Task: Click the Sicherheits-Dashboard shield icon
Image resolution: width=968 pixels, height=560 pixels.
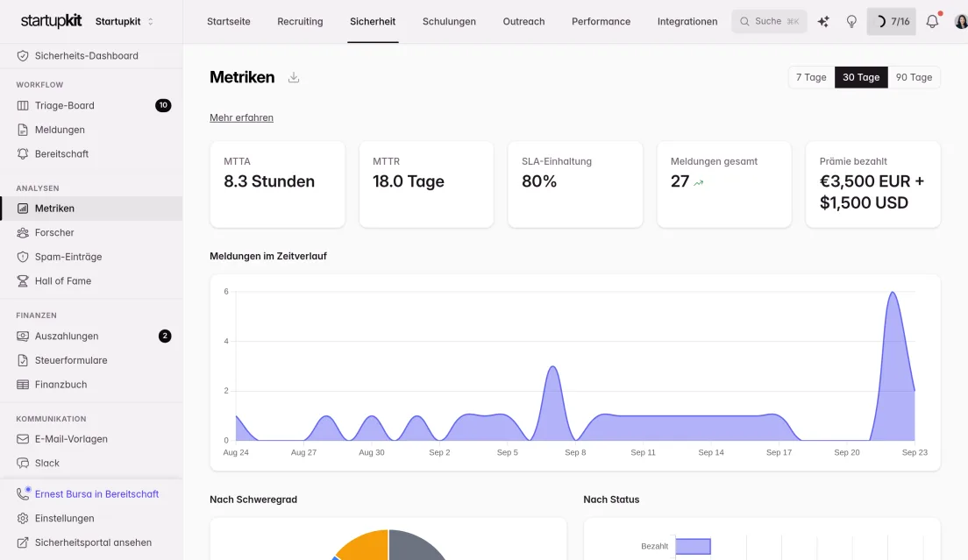Action: pyautogui.click(x=23, y=55)
